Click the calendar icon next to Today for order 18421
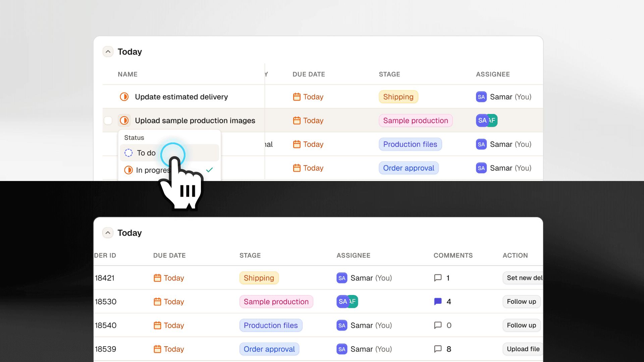644x362 pixels. 157,278
